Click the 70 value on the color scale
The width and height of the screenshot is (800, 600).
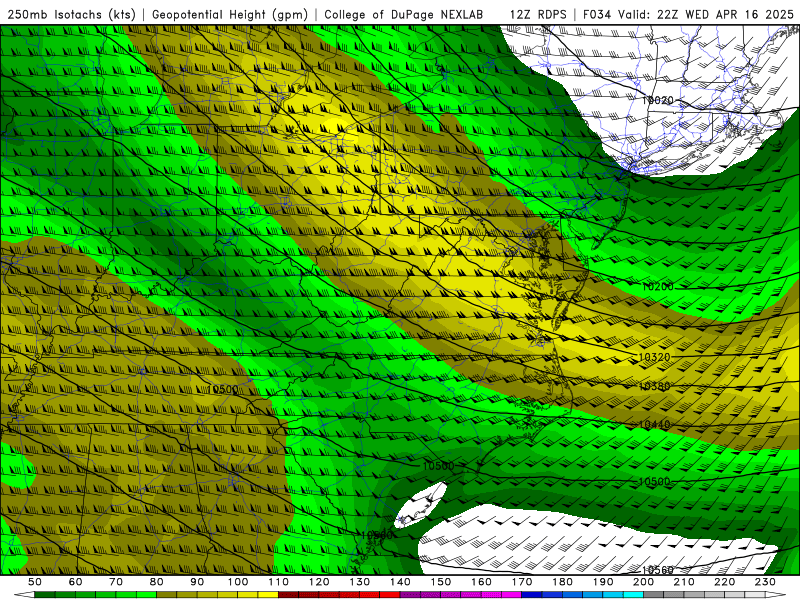116,582
